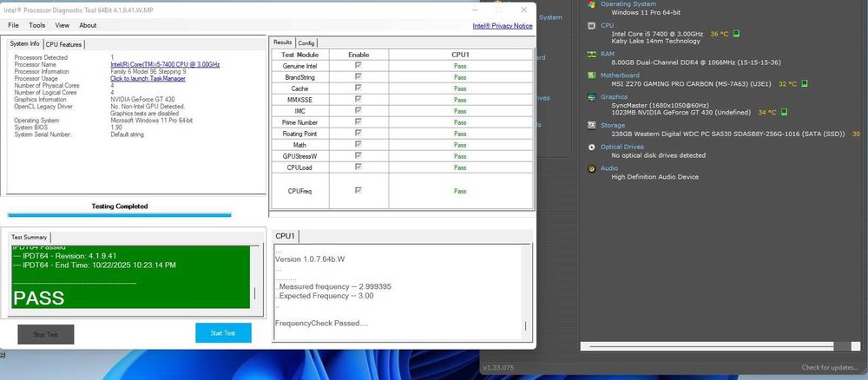Open the CPU section heading in Speccy
Screen dimensions: 868x380
pyautogui.click(x=608, y=25)
